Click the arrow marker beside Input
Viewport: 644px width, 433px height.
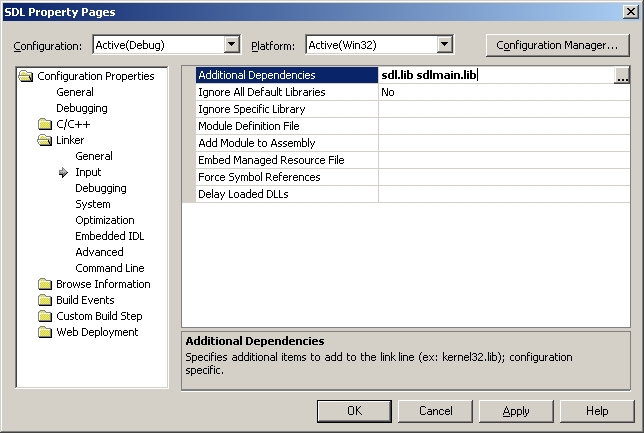tap(63, 173)
